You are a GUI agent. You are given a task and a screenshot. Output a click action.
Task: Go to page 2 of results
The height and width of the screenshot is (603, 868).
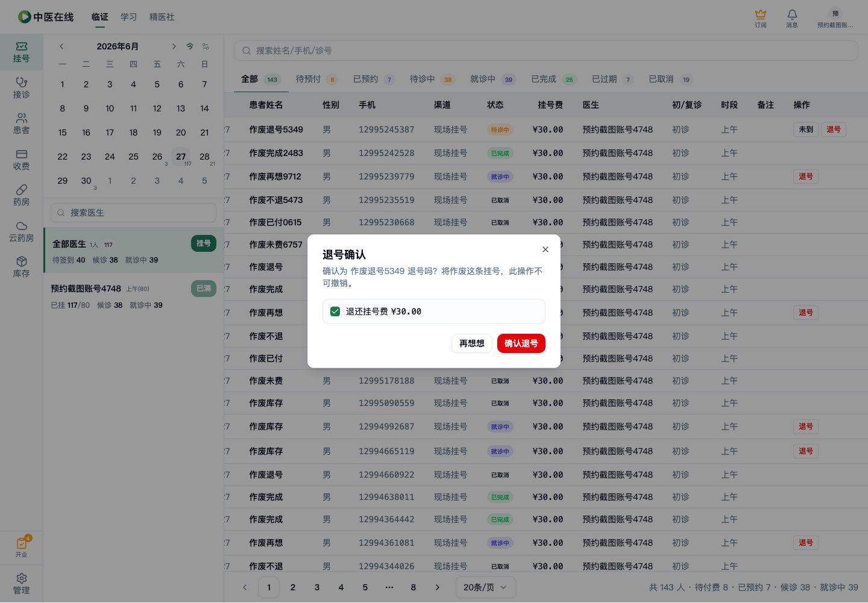tap(293, 587)
